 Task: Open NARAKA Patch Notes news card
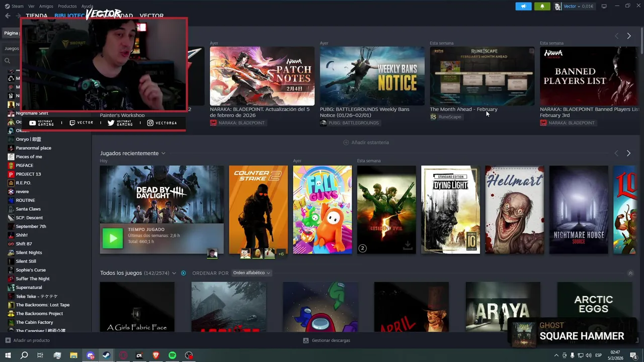point(262,76)
